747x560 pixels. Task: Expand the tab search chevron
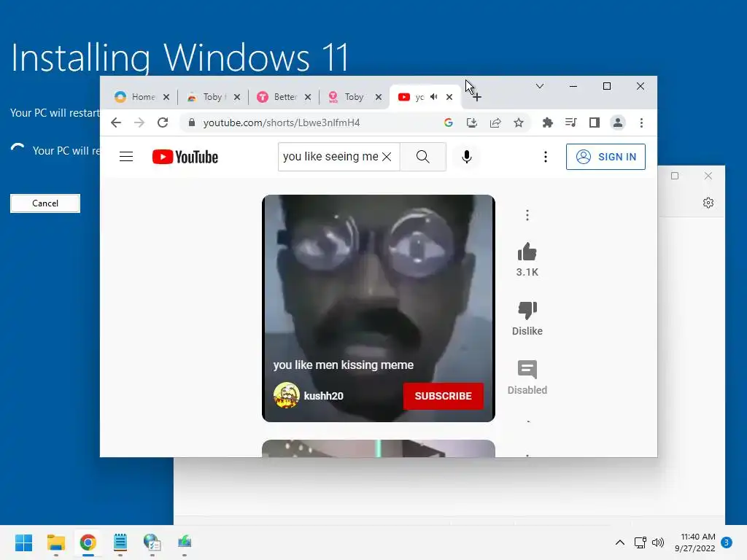pyautogui.click(x=540, y=86)
